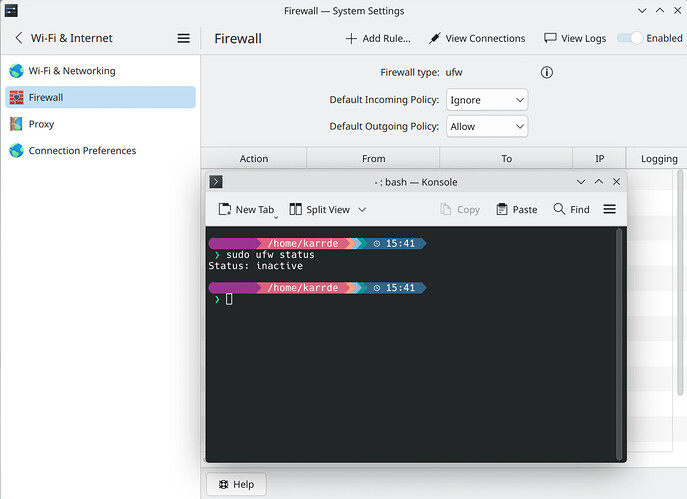Click 'Status: inactive' output line

255,266
